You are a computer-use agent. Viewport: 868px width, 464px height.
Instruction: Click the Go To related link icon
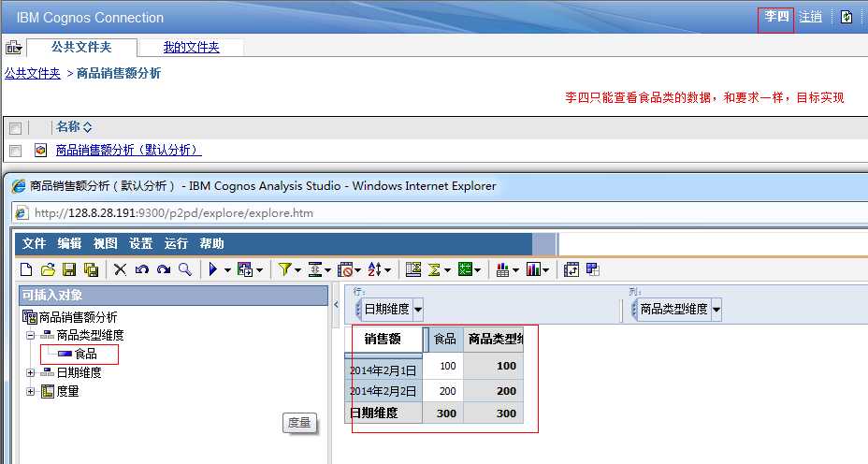(x=245, y=269)
